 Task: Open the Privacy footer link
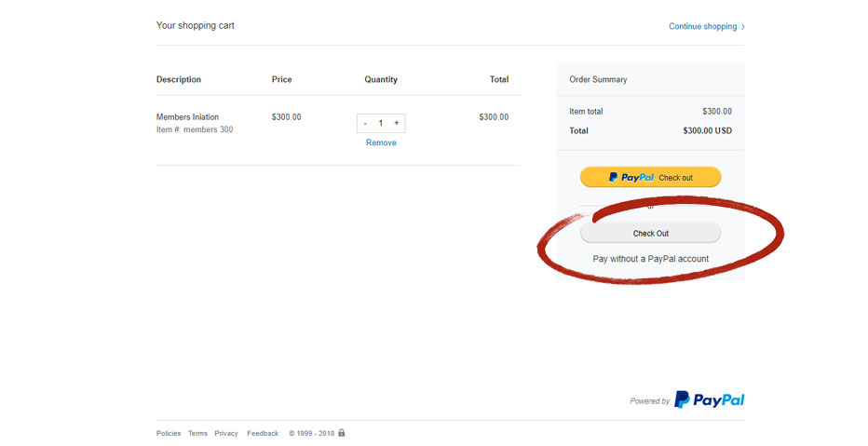(x=226, y=433)
